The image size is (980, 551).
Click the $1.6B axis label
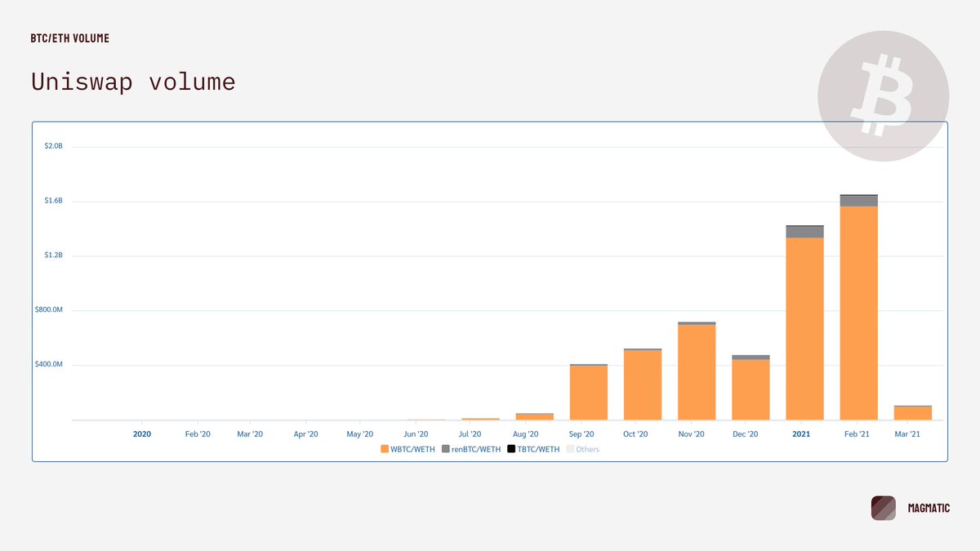(54, 201)
